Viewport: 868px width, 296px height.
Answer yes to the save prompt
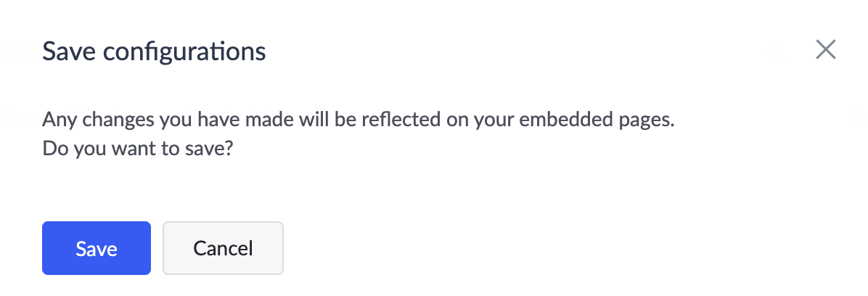point(96,248)
